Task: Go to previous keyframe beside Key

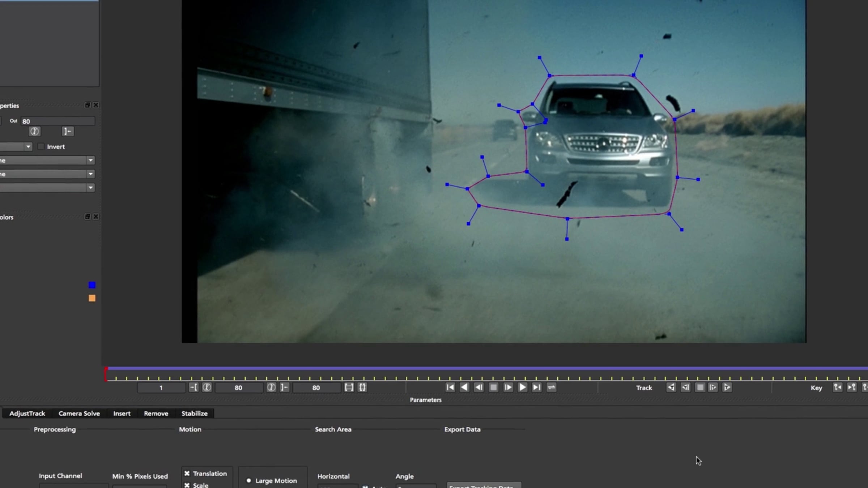Action: coord(837,388)
